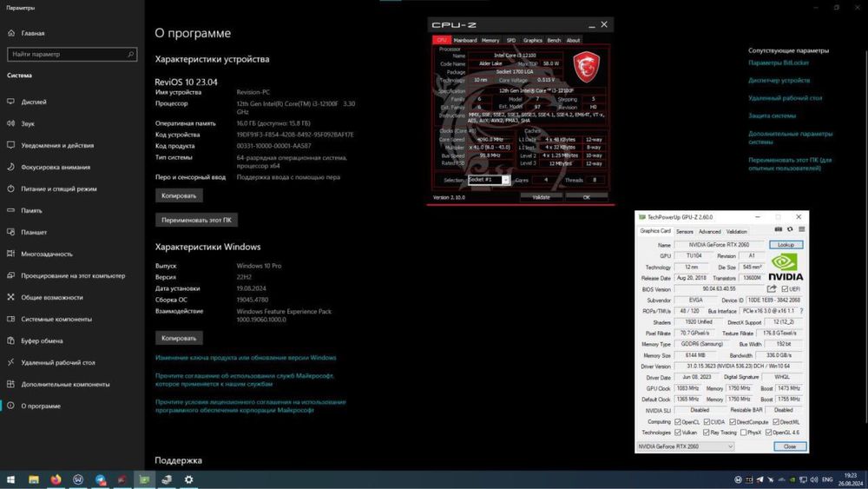Switch to the Memory tab in CPU-Z
This screenshot has height=489, width=868.
pyautogui.click(x=490, y=40)
